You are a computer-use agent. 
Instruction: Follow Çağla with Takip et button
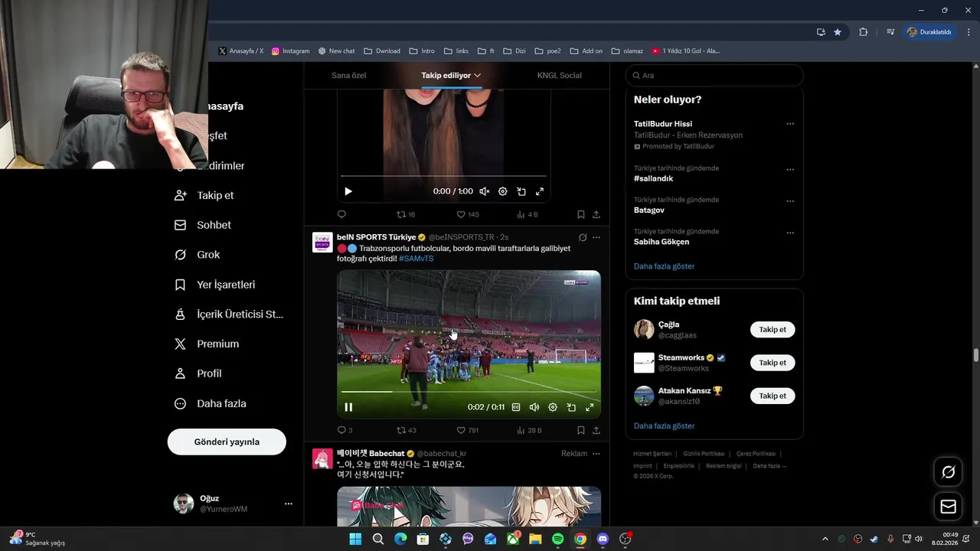pyautogui.click(x=773, y=330)
